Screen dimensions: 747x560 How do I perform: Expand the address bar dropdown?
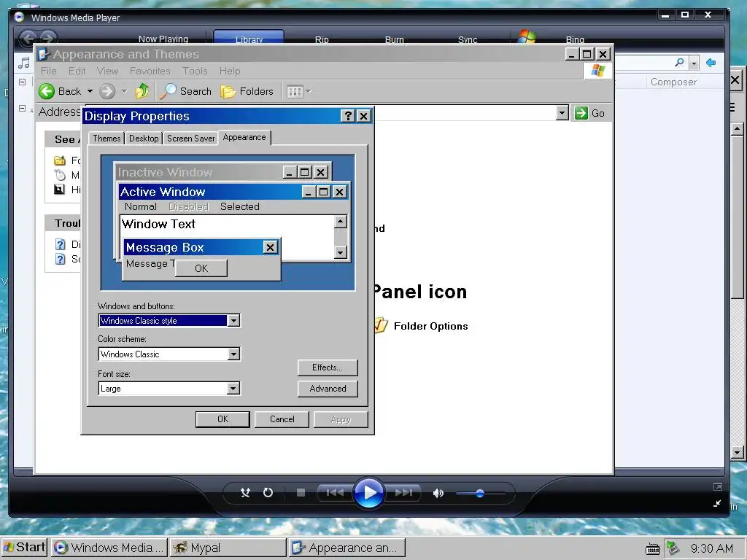[562, 113]
